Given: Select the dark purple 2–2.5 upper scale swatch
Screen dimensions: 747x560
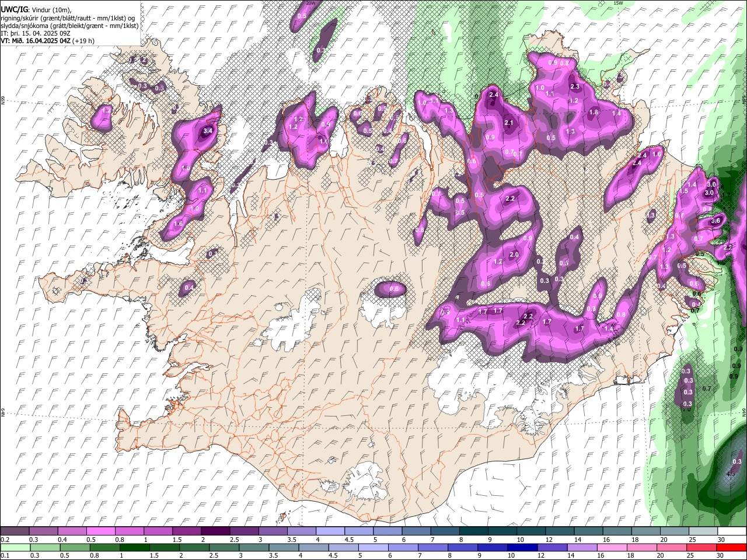Looking at the screenshot, I should point(215,531).
